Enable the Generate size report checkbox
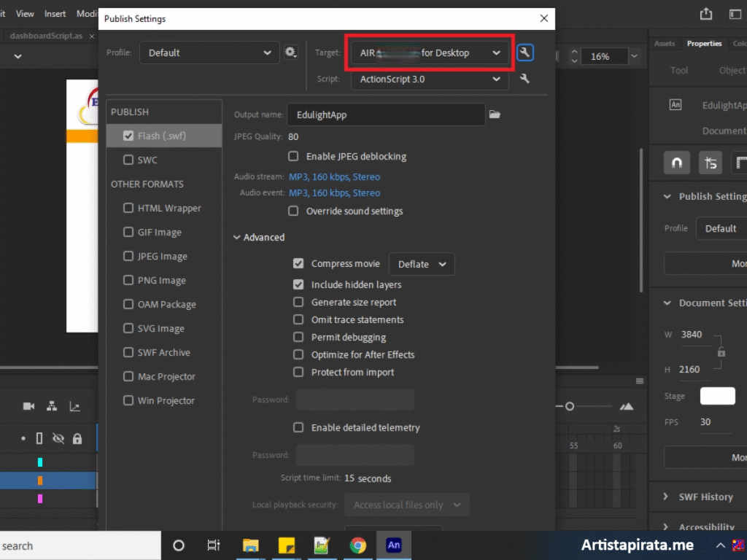The height and width of the screenshot is (560, 747). pyautogui.click(x=298, y=302)
